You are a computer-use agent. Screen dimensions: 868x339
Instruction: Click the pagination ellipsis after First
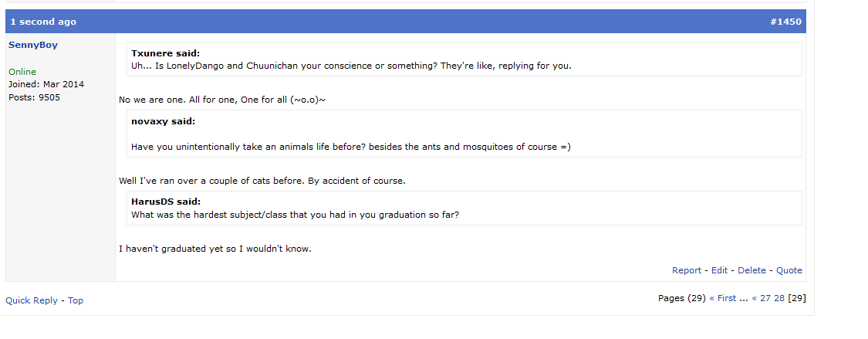click(744, 298)
